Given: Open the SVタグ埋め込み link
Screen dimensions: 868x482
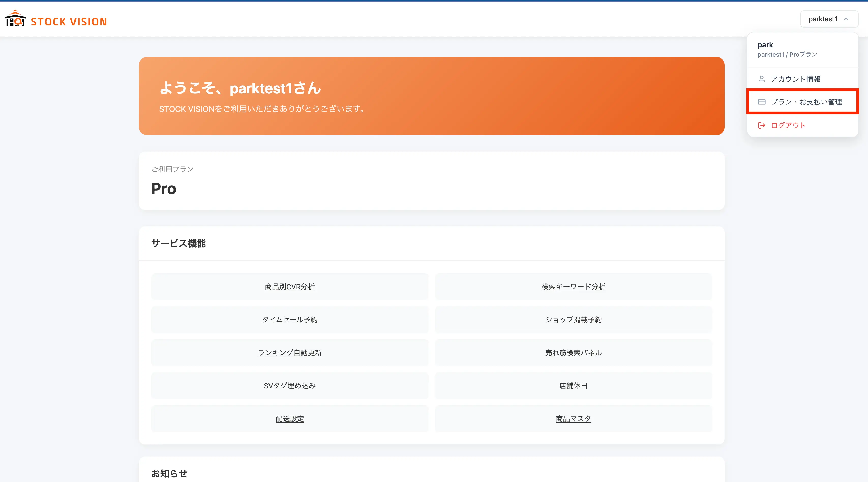Looking at the screenshot, I should (x=290, y=386).
